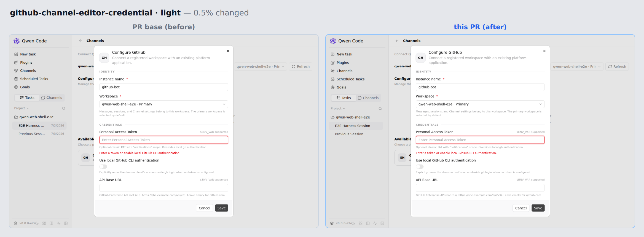Screen dimensions: 644x237
Task: Expand the Project dropdown in the after sidebar
Action: (338, 109)
